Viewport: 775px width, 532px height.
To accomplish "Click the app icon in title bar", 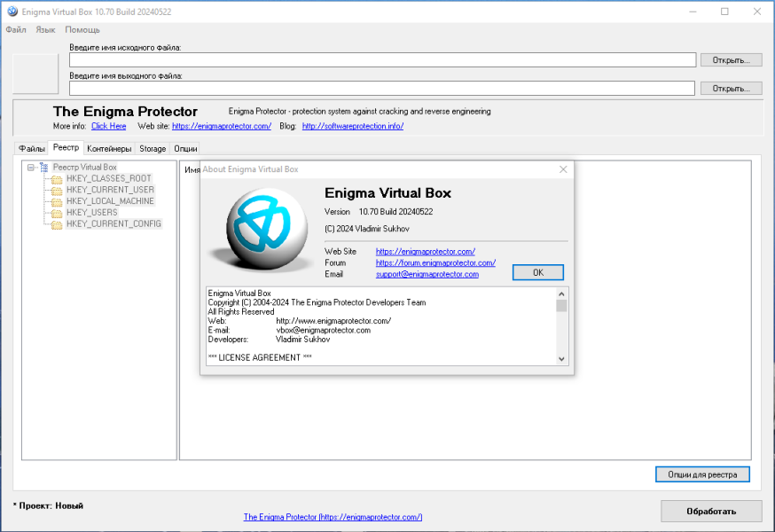I will click(12, 12).
